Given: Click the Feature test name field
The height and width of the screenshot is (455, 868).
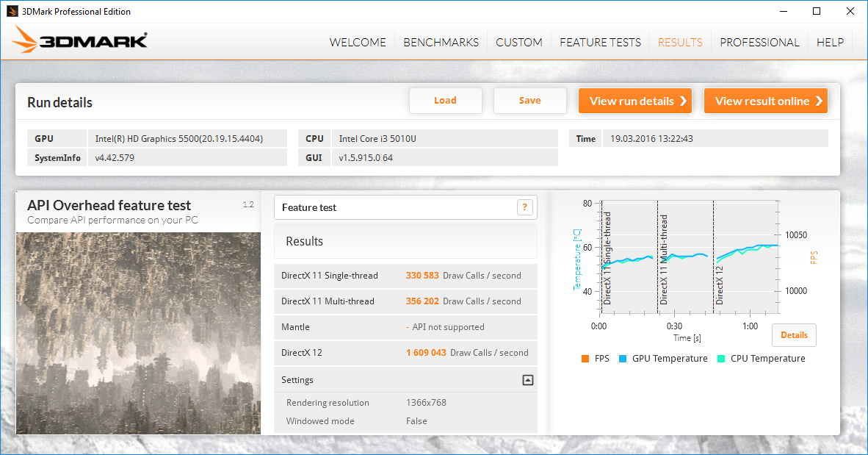Looking at the screenshot, I should click(x=397, y=207).
